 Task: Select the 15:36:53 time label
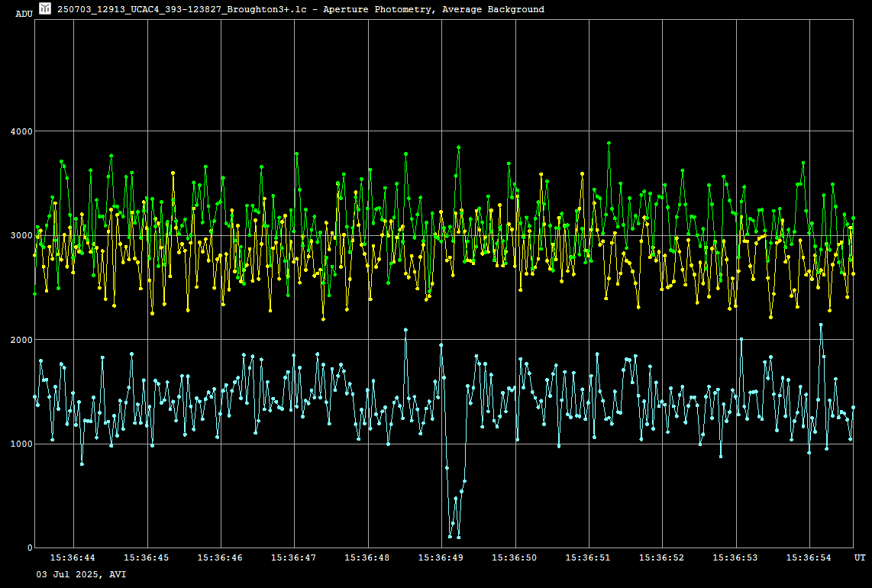point(735,558)
